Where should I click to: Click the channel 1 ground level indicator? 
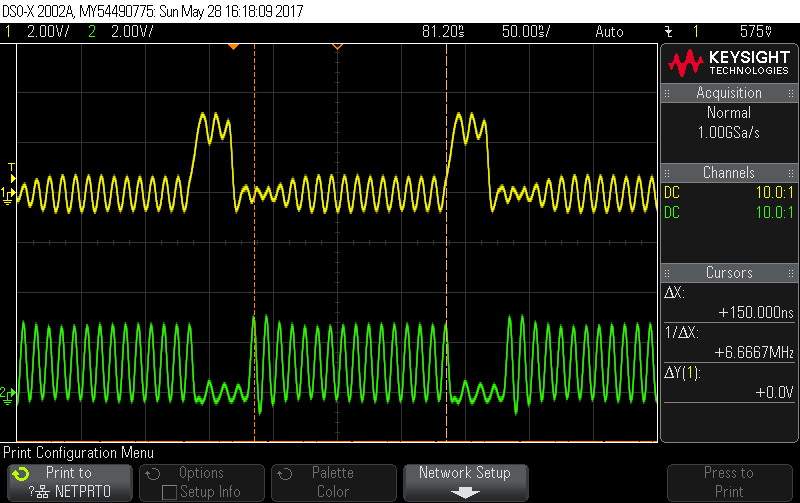(x=8, y=195)
